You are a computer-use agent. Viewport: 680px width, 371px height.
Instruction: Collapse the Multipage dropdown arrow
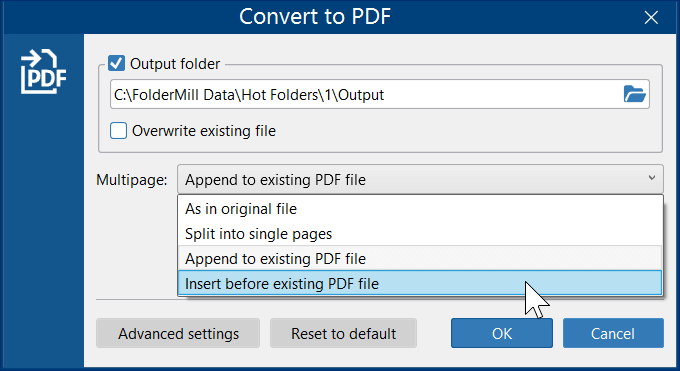[x=651, y=178]
